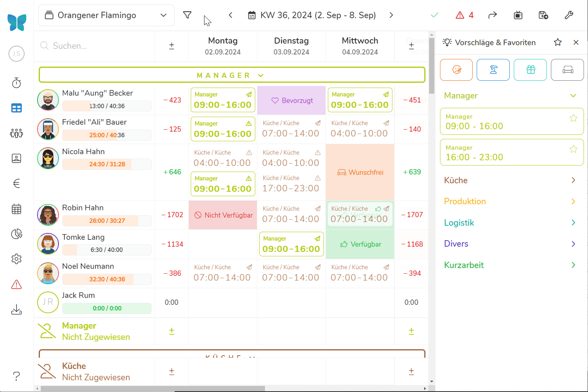588x392 pixels.
Task: Click the share arrow icon in toolbar
Action: click(x=492, y=15)
